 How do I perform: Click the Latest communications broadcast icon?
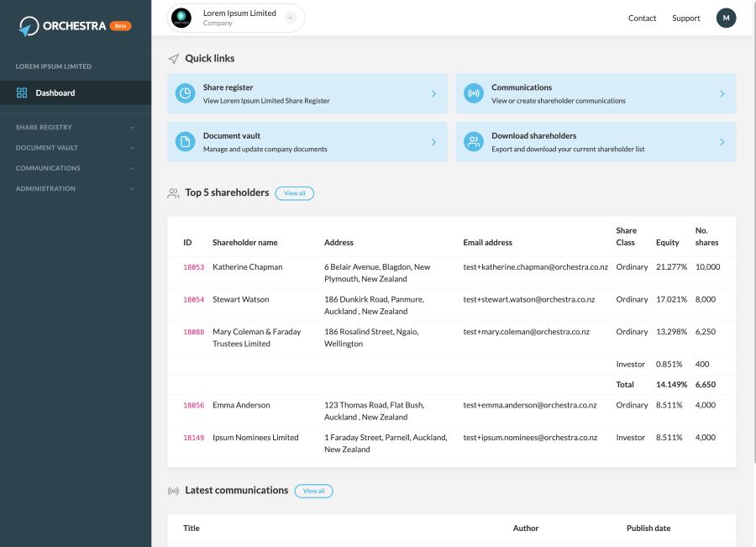tap(173, 491)
